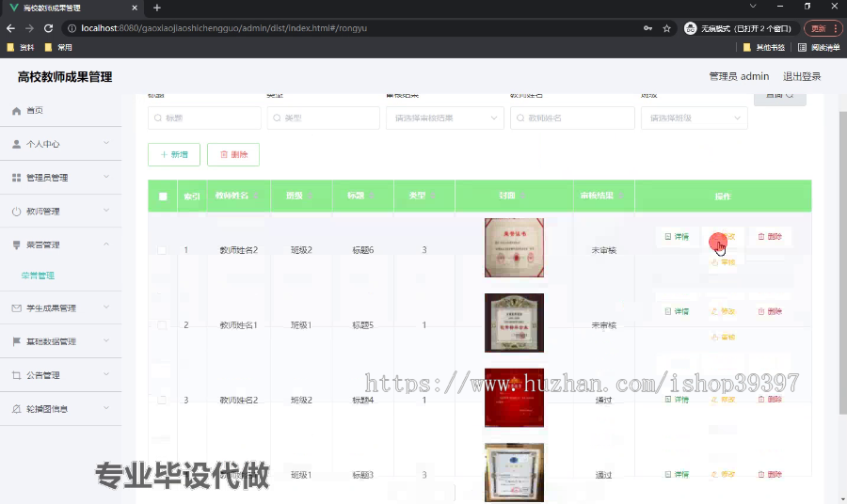Image resolution: width=847 pixels, height=504 pixels.
Task: Click the 删除 button above the table
Action: (233, 154)
